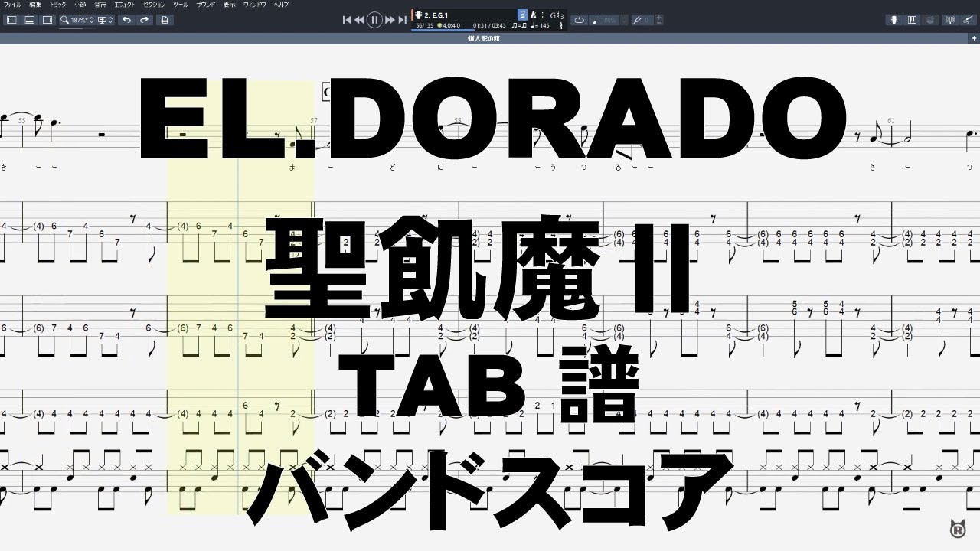Open the 編集 menu
Viewport: 980px width, 551px height.
(35, 5)
